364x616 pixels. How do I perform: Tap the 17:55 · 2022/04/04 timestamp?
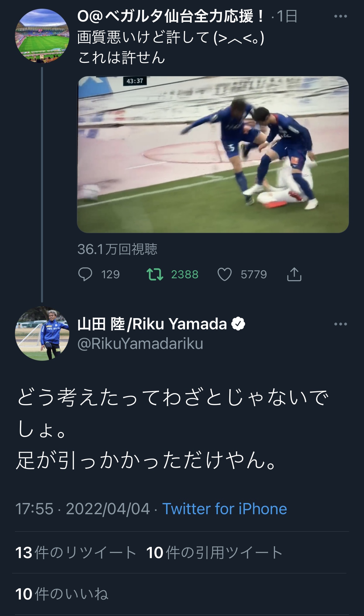[83, 509]
